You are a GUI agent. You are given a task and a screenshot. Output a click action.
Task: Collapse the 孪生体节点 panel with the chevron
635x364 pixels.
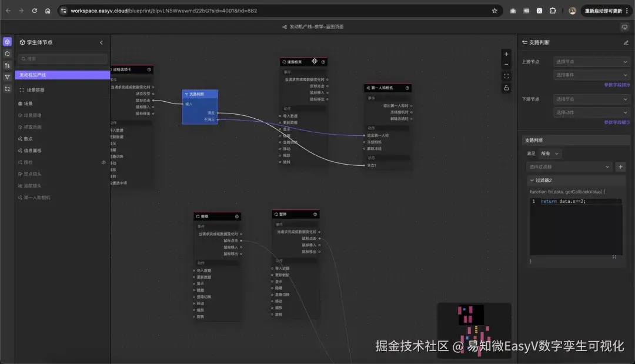[101, 42]
